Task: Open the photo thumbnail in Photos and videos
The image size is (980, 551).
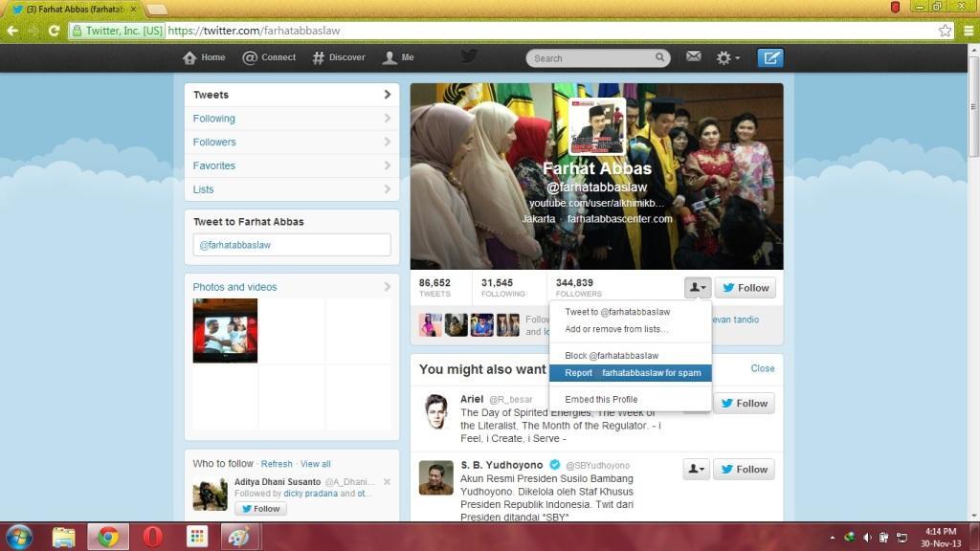Action: pos(225,330)
